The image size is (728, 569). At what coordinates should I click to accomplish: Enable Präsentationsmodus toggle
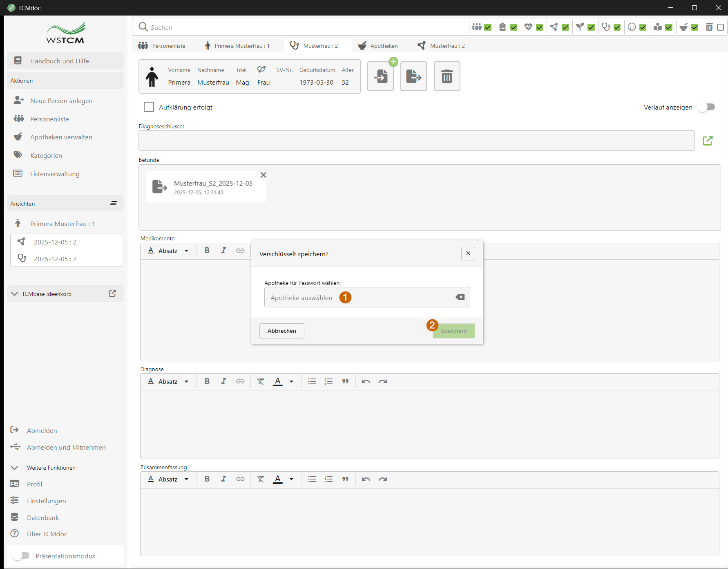[x=21, y=556]
